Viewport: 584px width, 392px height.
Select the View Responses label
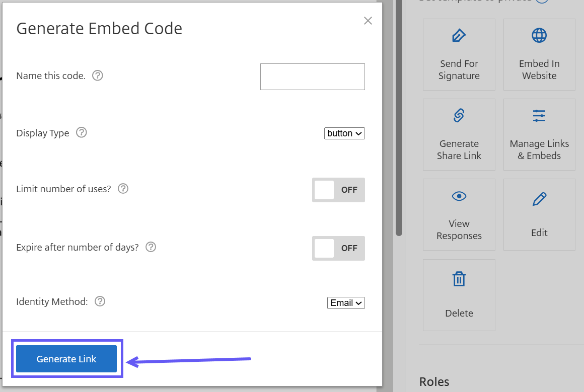click(x=459, y=229)
